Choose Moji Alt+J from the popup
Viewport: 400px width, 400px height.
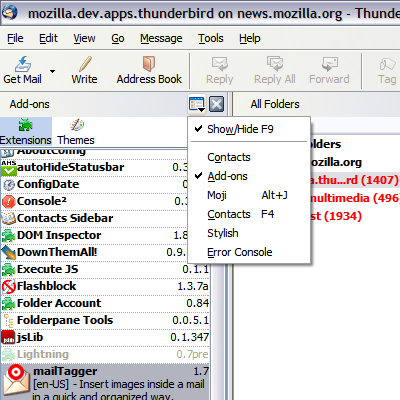coord(249,195)
